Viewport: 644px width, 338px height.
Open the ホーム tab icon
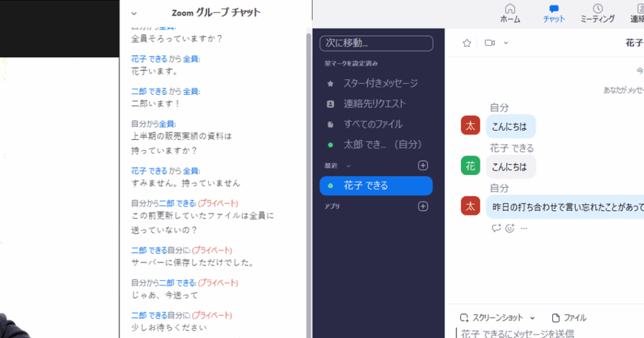tap(510, 9)
